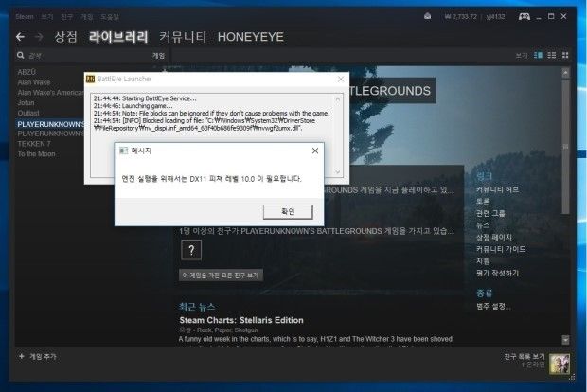Click the 'Starting BattlEye Service...' log line
The width and height of the screenshot is (587, 392).
145,98
